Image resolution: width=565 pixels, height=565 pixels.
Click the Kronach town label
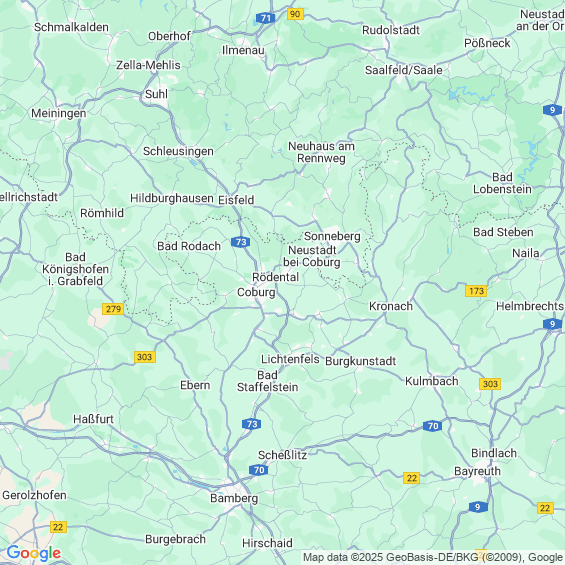(391, 306)
